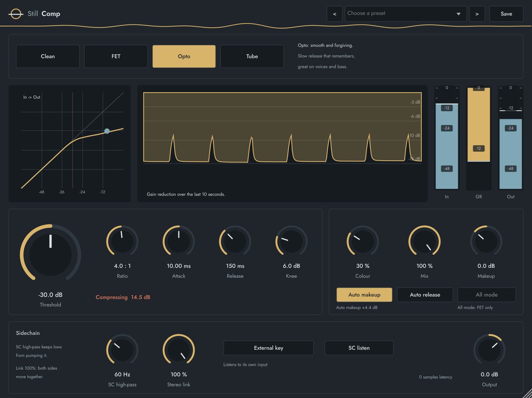532x398 pixels.
Task: Click the Output knob
Action: coord(489,350)
